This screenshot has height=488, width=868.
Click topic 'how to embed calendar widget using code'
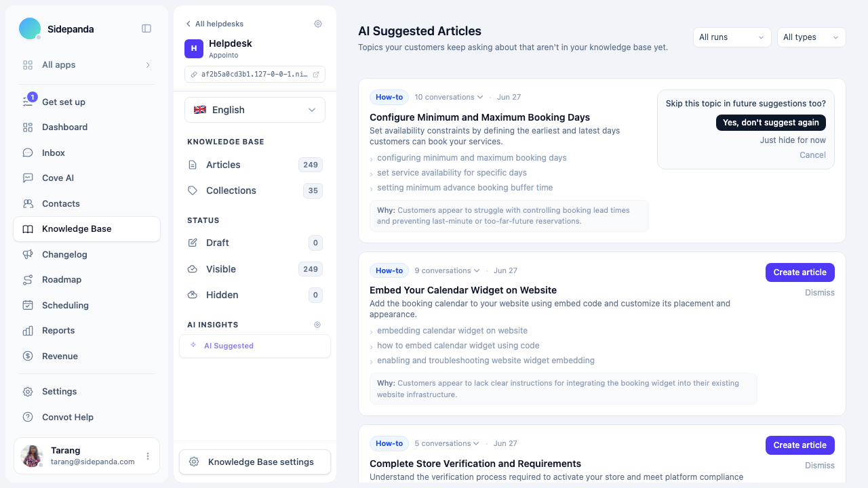point(458,346)
